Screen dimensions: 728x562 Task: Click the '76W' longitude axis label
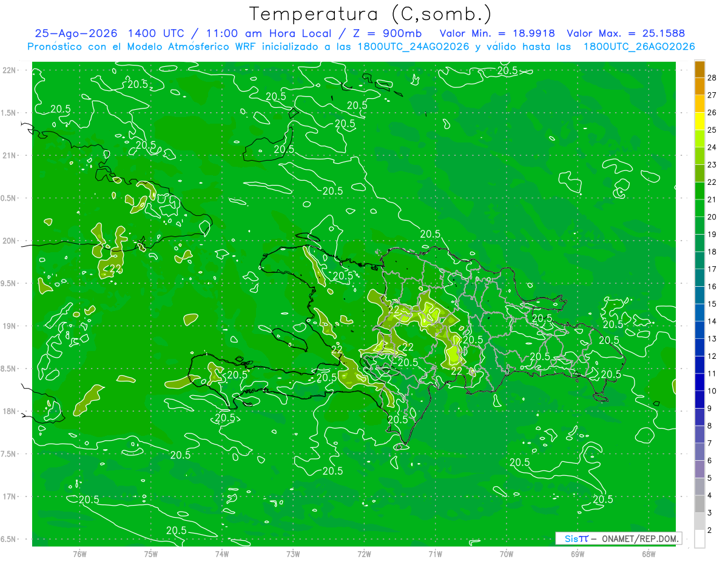(79, 554)
